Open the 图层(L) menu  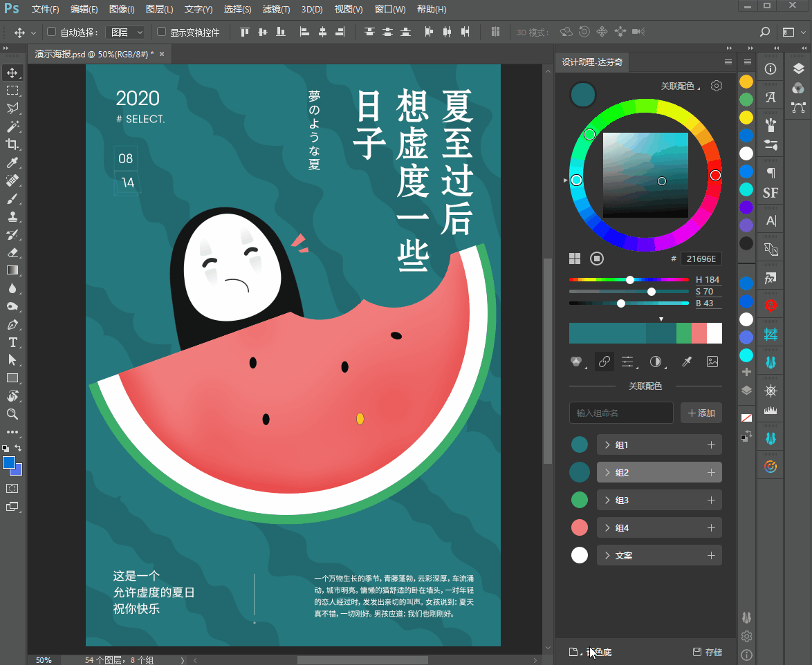click(160, 9)
